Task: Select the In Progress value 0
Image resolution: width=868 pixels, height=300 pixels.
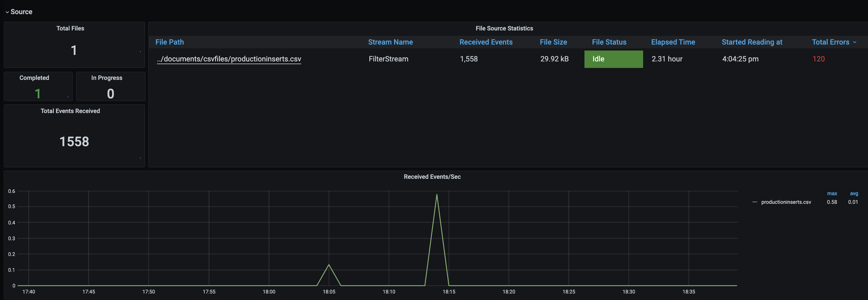Action: pyautogui.click(x=111, y=94)
